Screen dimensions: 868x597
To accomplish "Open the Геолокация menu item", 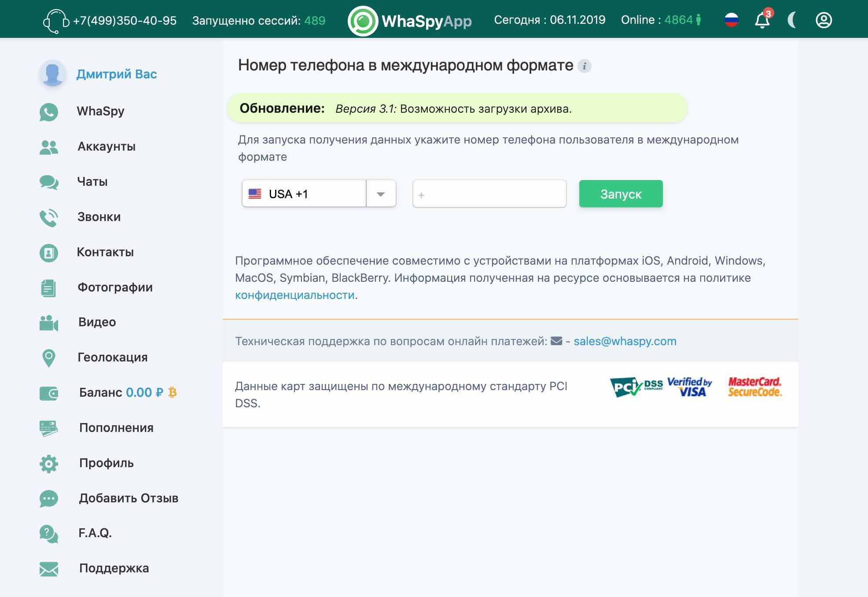I will tap(113, 357).
